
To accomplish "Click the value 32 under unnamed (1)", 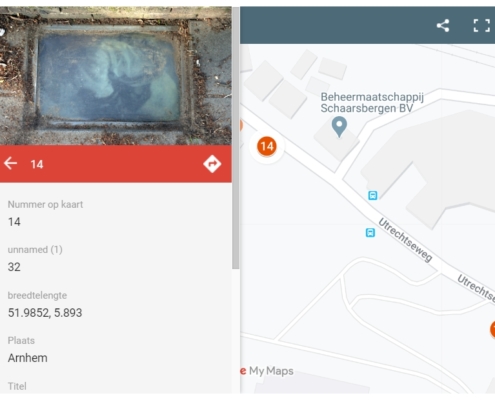I will (14, 267).
